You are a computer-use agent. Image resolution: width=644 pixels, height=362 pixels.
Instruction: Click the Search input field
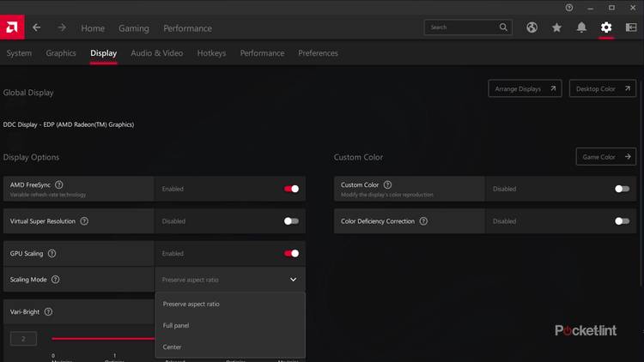point(462,27)
